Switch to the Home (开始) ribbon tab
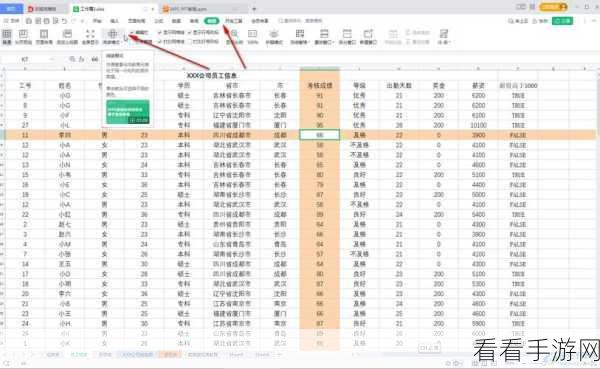This screenshot has height=369, width=600. pos(98,21)
